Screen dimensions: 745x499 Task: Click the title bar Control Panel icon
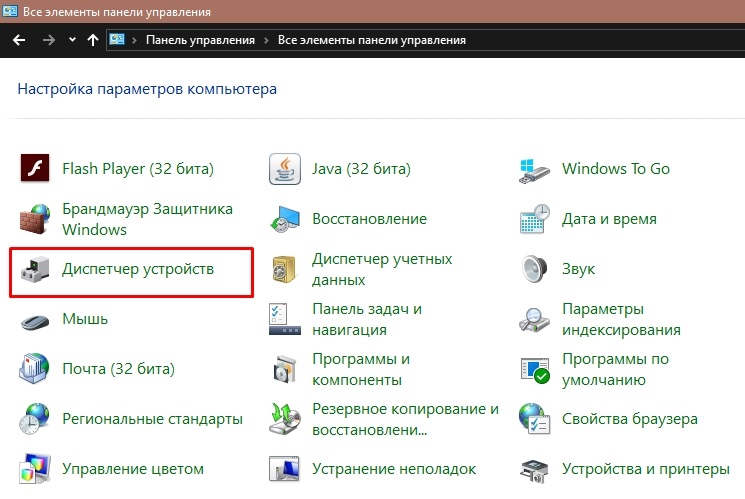click(10, 11)
